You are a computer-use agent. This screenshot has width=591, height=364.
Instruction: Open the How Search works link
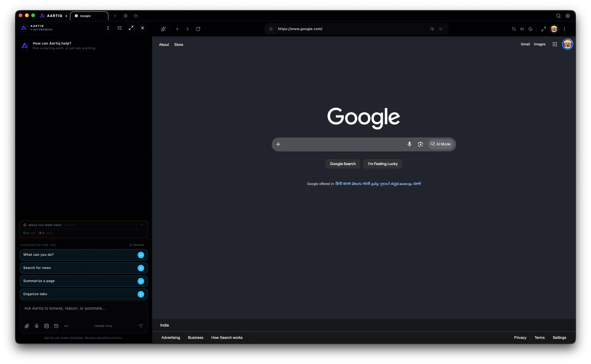pos(227,338)
